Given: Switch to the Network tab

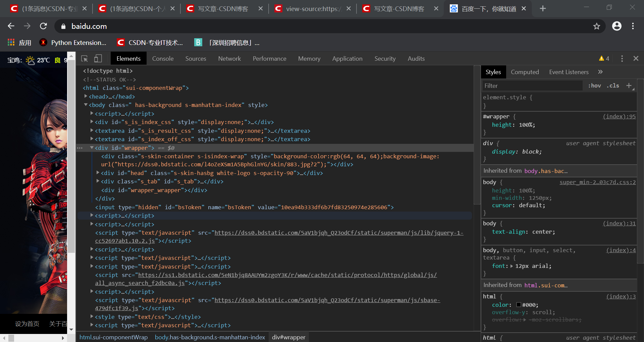Looking at the screenshot, I should point(229,59).
